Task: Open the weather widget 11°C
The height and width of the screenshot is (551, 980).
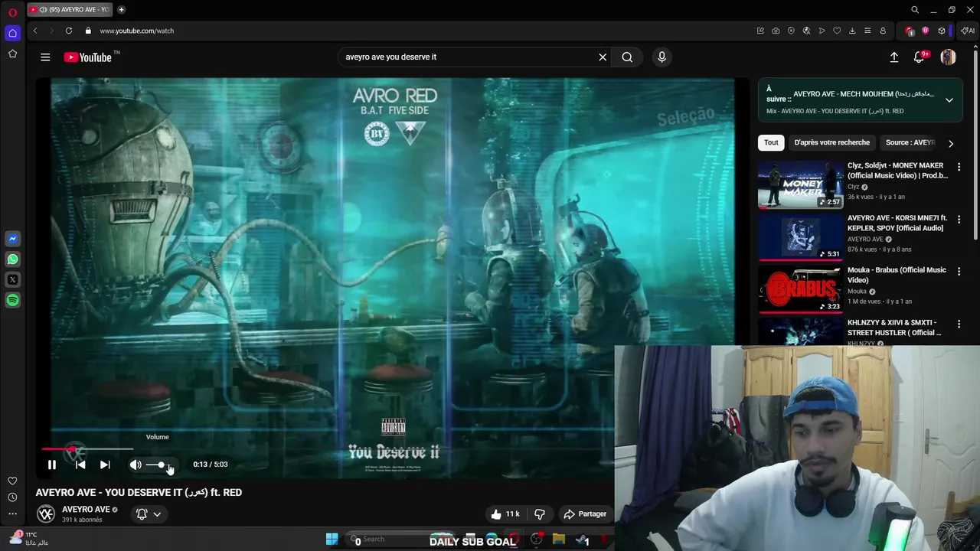Action: pyautogui.click(x=28, y=538)
